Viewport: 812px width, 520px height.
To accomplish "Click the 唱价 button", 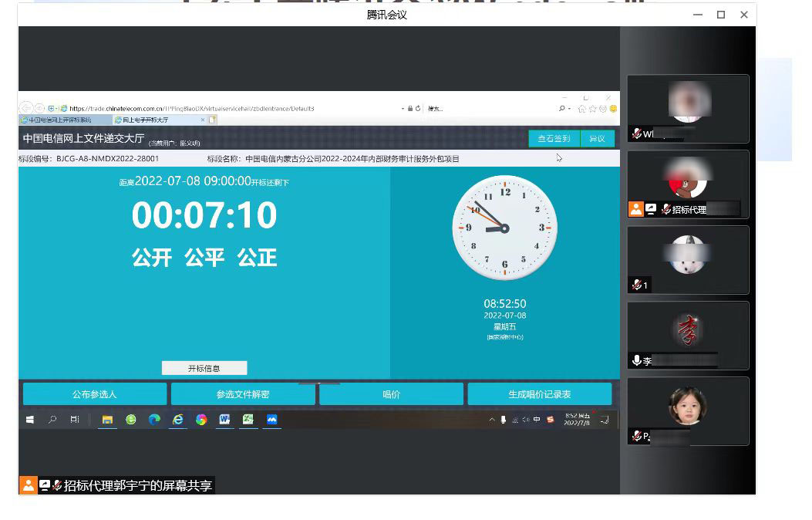I will point(391,394).
